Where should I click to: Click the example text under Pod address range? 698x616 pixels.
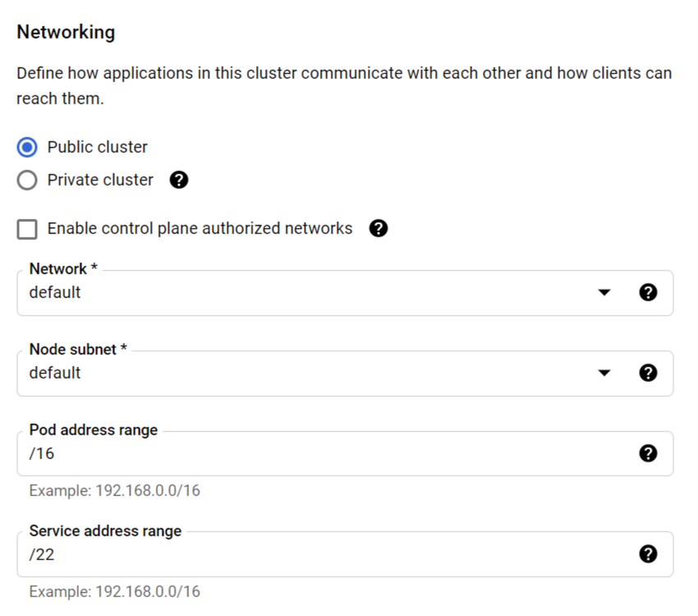[115, 490]
